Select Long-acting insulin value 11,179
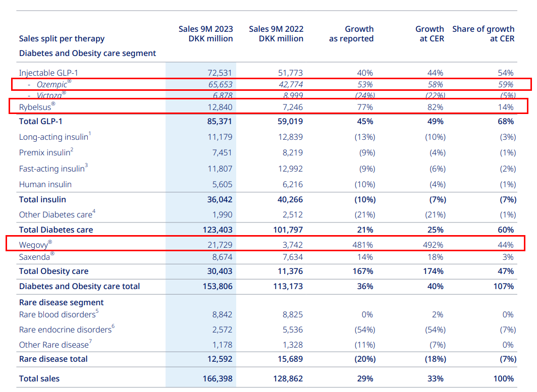Viewport: 537px width, 392px height. coord(220,137)
